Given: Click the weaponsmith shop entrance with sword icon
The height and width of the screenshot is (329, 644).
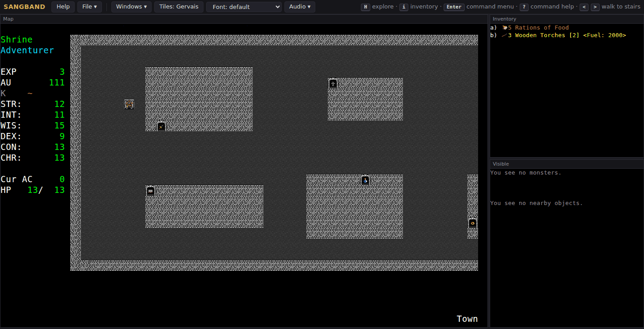Looking at the screenshot, I should pos(161,126).
